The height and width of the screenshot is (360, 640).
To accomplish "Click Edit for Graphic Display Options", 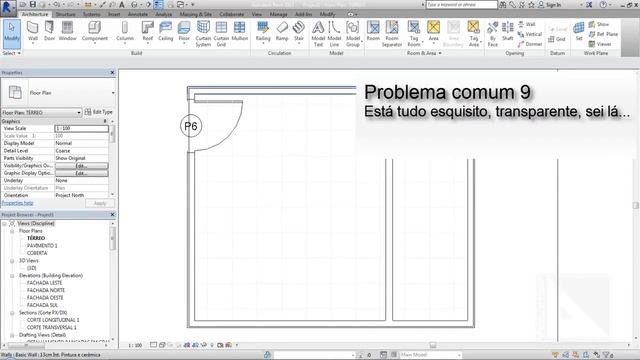I will pos(82,173).
